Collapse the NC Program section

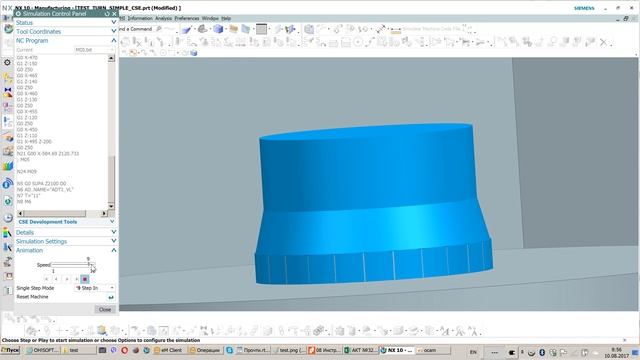[x=113, y=40]
